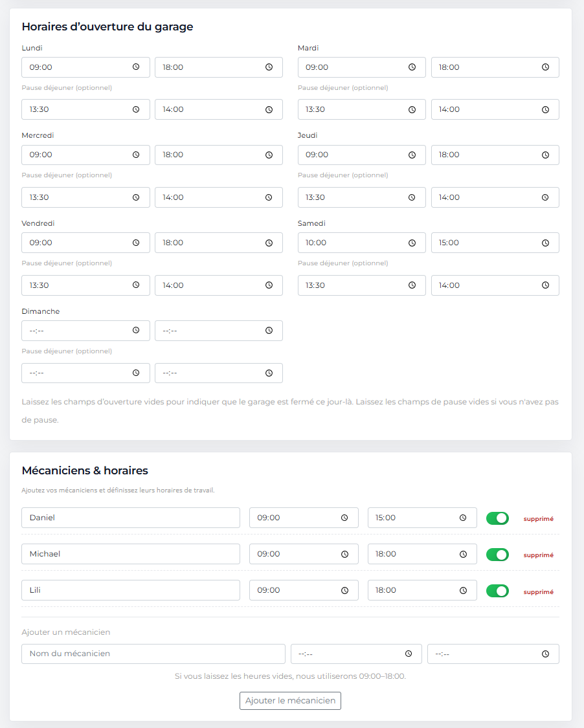Open clock picker on Vendredi lunch end time
This screenshot has height=728, width=584.
point(269,285)
